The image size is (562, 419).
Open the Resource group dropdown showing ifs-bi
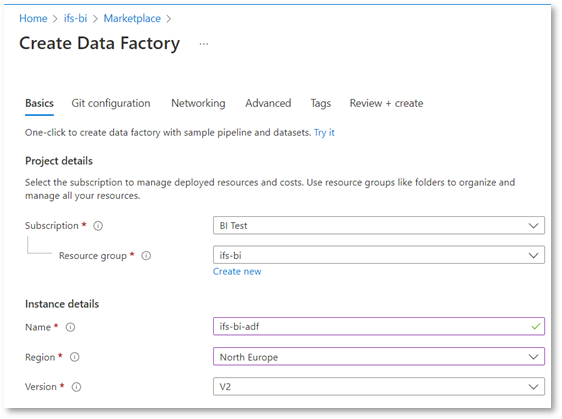click(x=379, y=255)
